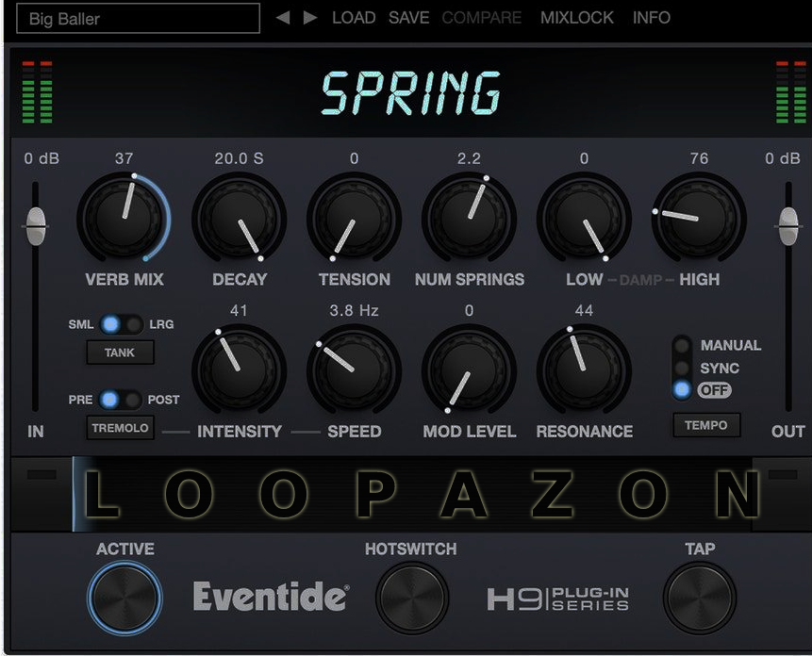Click SAVE to store the preset
Image resolution: width=812 pixels, height=656 pixels.
[408, 18]
